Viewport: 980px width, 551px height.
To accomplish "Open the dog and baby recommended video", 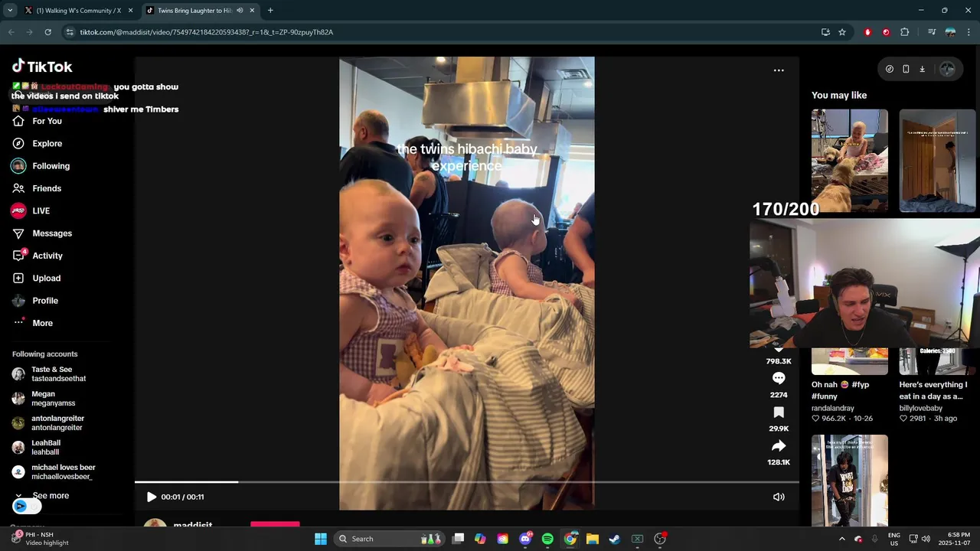I will pyautogui.click(x=850, y=161).
